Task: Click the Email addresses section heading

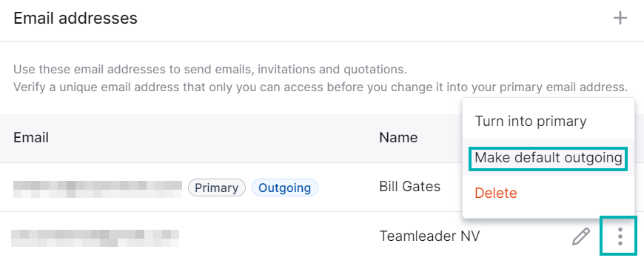Action: coord(76,18)
